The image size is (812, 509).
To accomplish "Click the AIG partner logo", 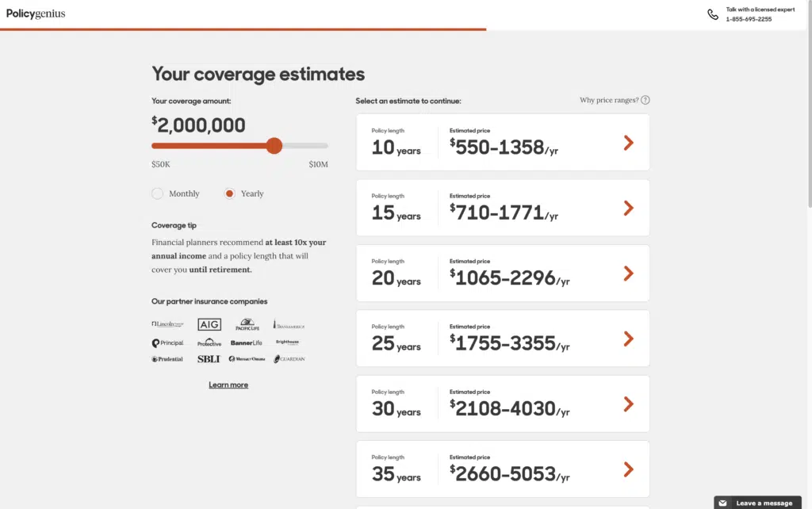I will [x=209, y=325].
